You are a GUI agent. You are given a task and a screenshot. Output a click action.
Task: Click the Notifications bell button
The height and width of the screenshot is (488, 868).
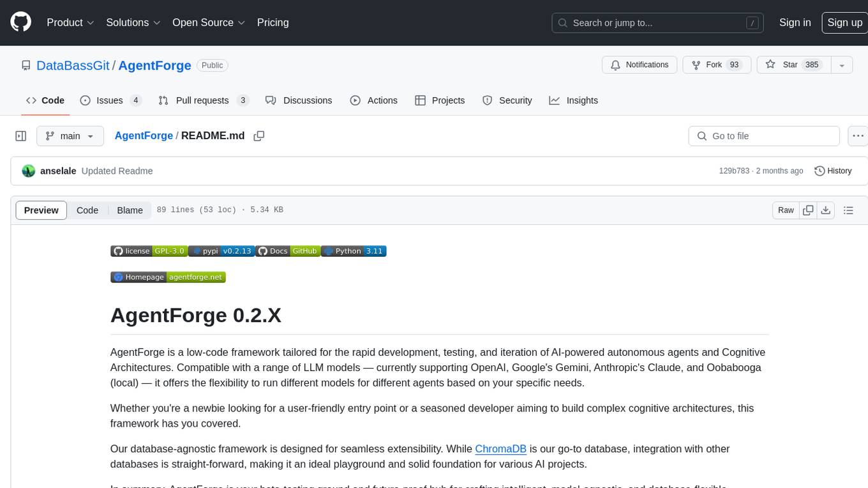640,65
